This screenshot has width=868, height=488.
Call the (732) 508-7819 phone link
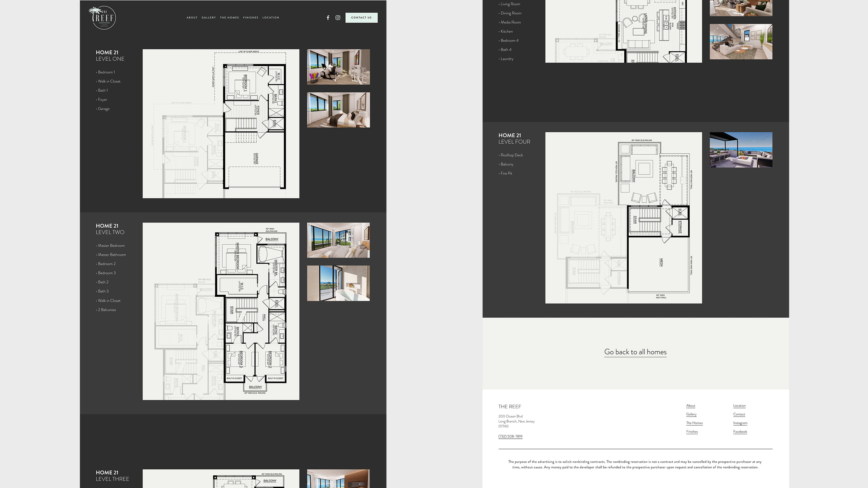pos(510,436)
